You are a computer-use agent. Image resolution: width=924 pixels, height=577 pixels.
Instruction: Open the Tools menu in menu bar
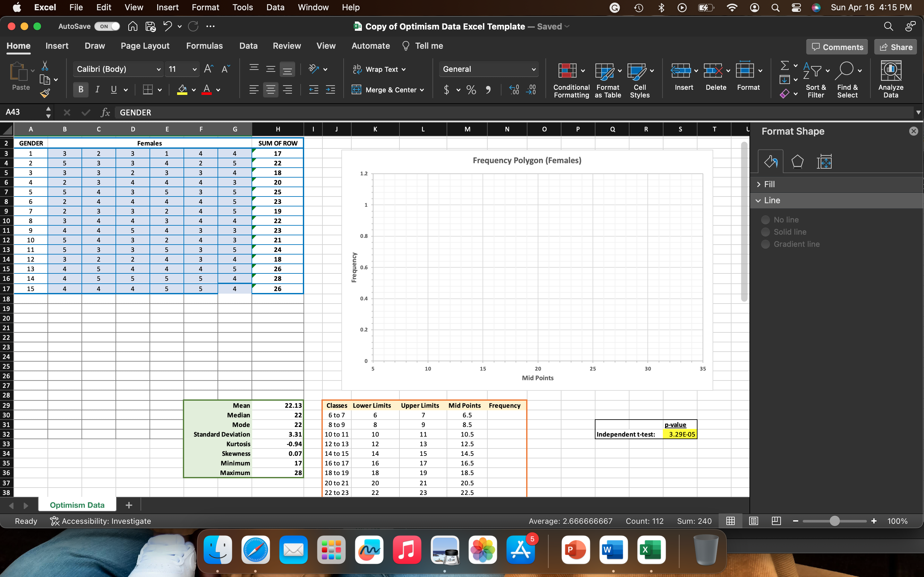point(243,7)
